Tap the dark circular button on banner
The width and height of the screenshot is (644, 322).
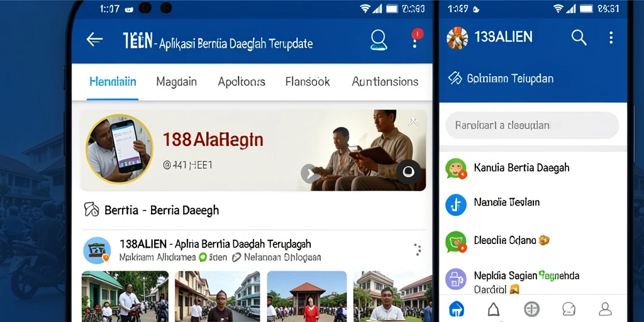408,172
